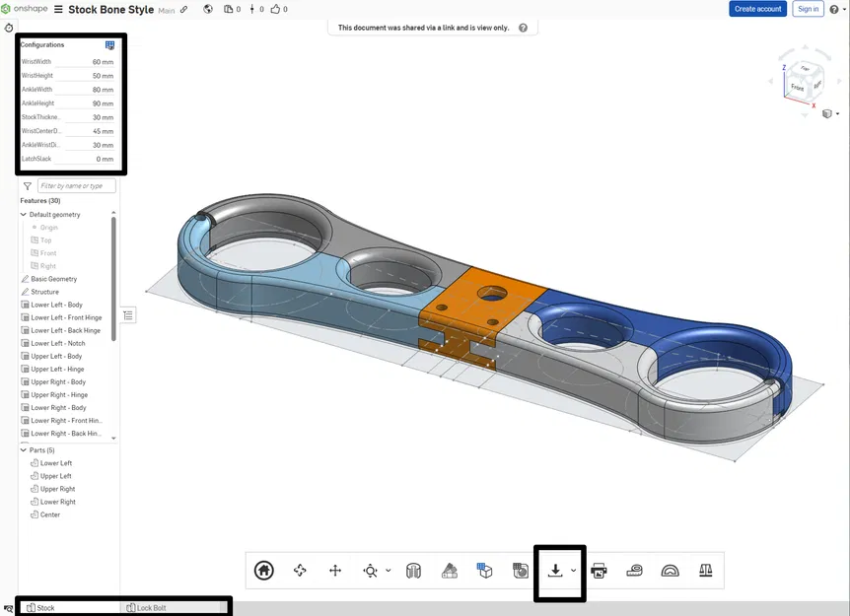Click the appearance swatches icon
This screenshot has width=850, height=616.
click(450, 571)
